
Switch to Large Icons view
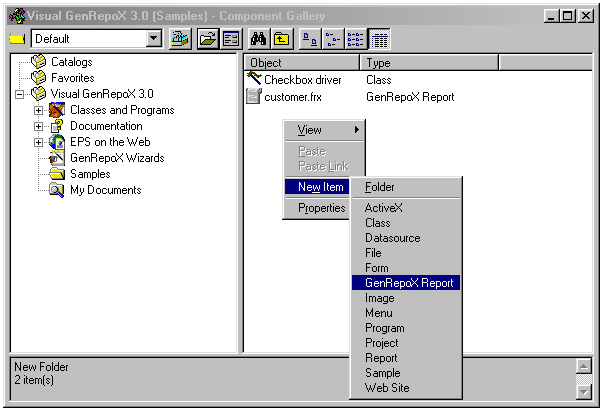(x=310, y=39)
